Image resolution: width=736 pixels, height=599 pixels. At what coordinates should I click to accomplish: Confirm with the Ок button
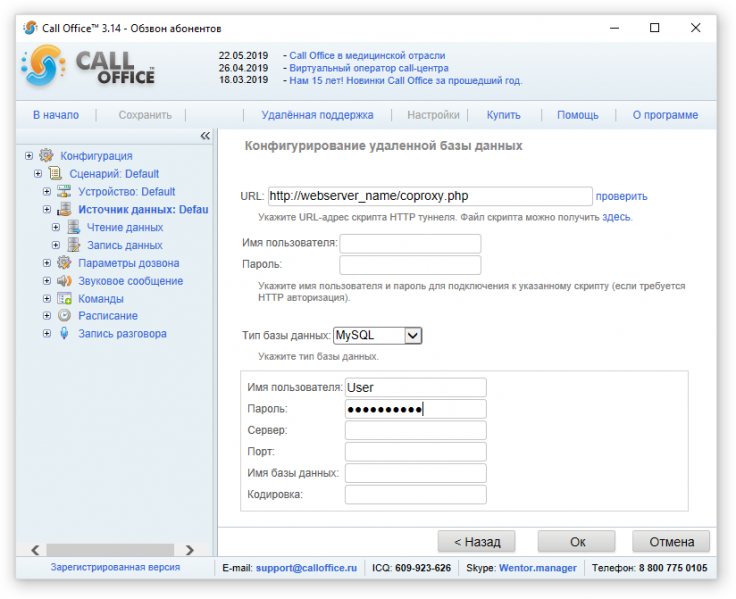pos(577,542)
